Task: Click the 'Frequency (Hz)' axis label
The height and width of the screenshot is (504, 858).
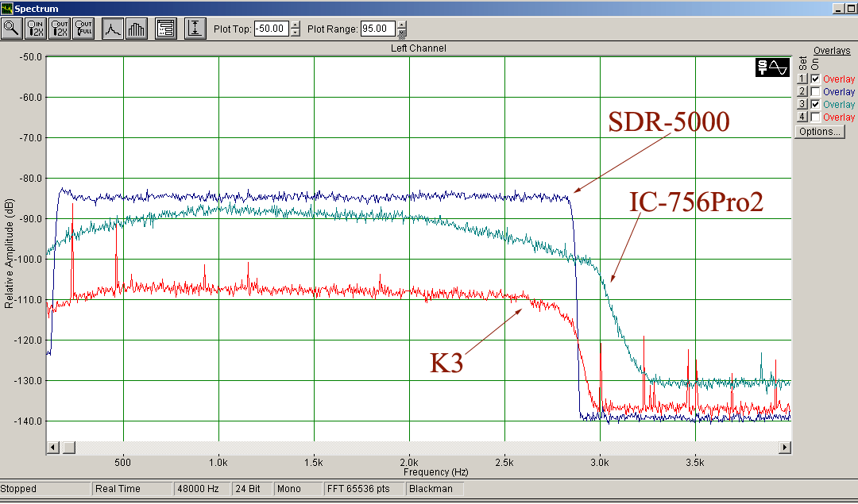Action: (x=435, y=471)
